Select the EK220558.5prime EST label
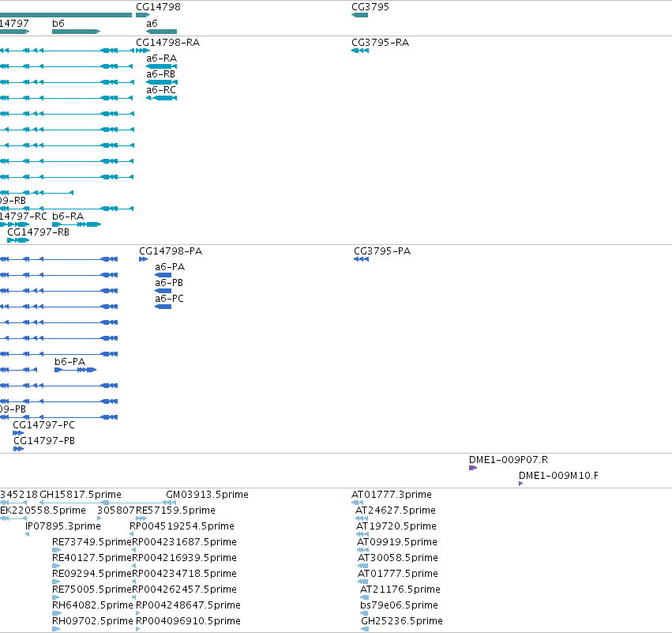Viewport: 672px width, 633px height. click(x=43, y=511)
